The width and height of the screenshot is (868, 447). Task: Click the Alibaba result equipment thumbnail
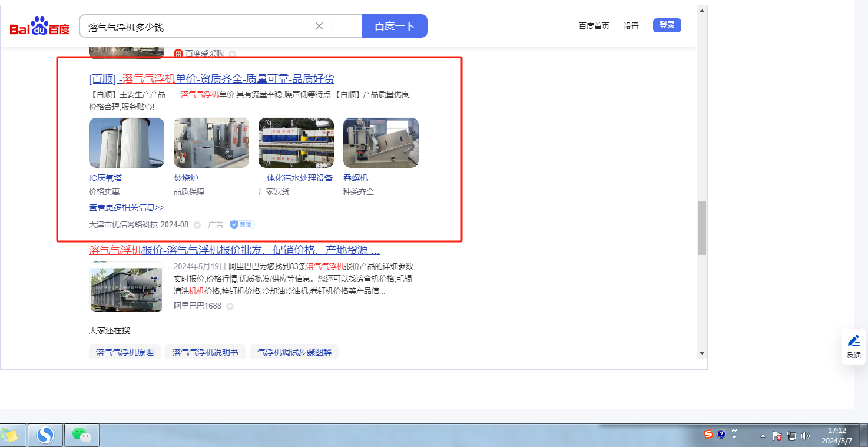tap(127, 286)
